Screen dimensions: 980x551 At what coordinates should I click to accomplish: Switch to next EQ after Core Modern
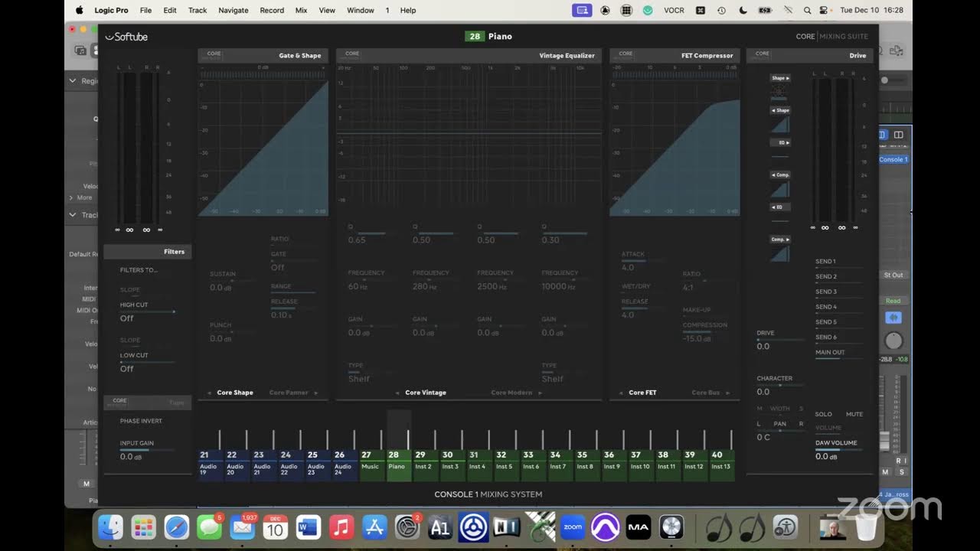click(539, 393)
